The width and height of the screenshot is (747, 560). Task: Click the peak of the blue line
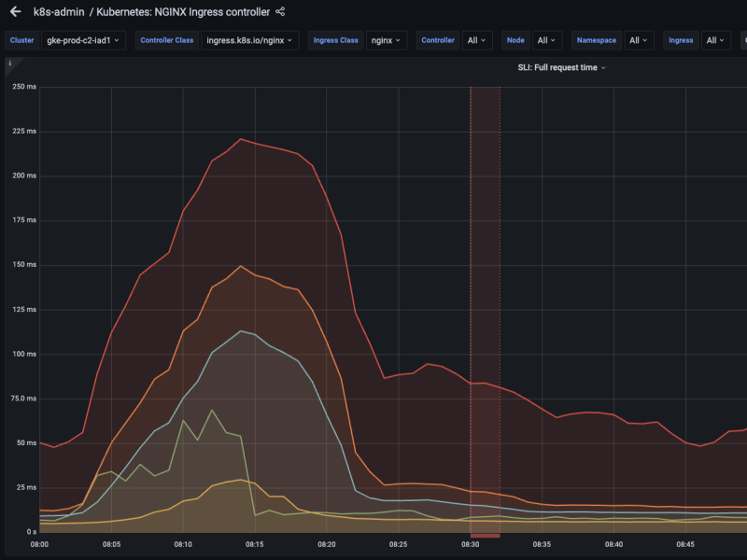(241, 331)
